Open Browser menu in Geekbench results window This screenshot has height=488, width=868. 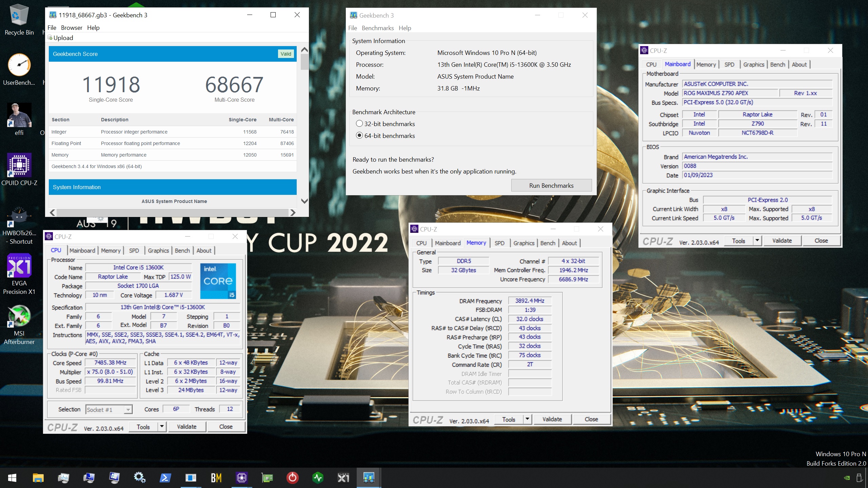coord(72,28)
